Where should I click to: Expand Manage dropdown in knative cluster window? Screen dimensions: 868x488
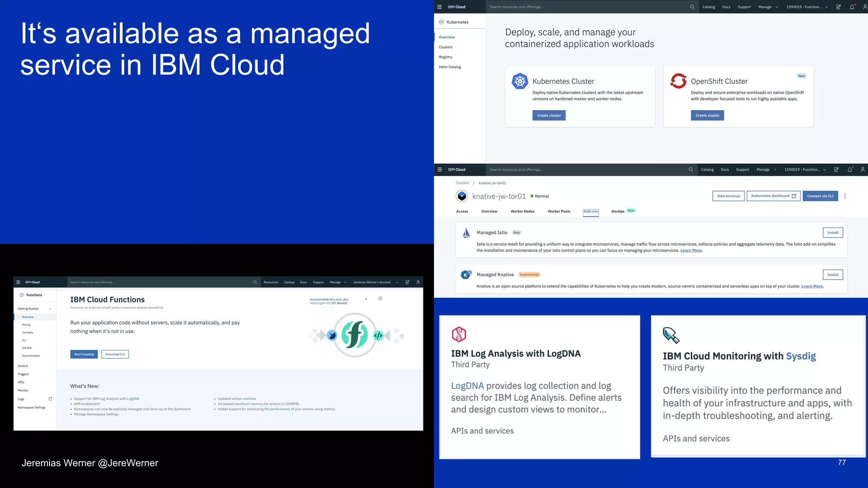pyautogui.click(x=766, y=169)
